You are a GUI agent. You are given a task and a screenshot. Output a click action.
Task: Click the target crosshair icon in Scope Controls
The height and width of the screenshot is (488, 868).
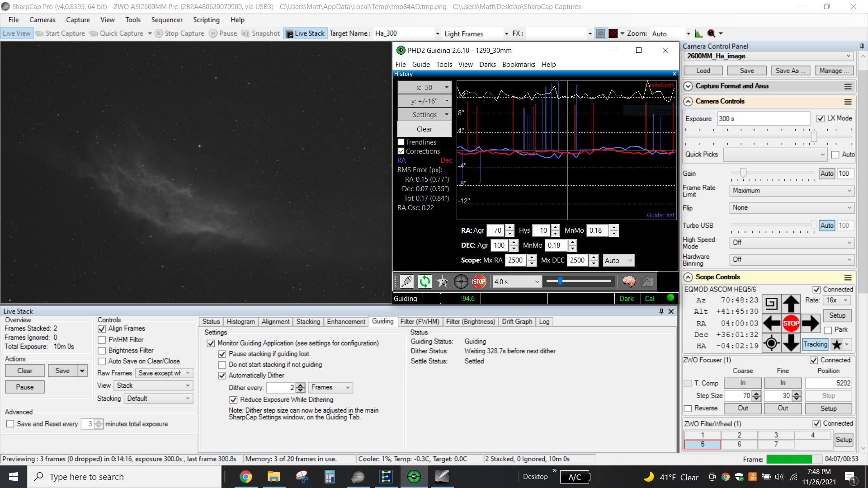point(771,343)
